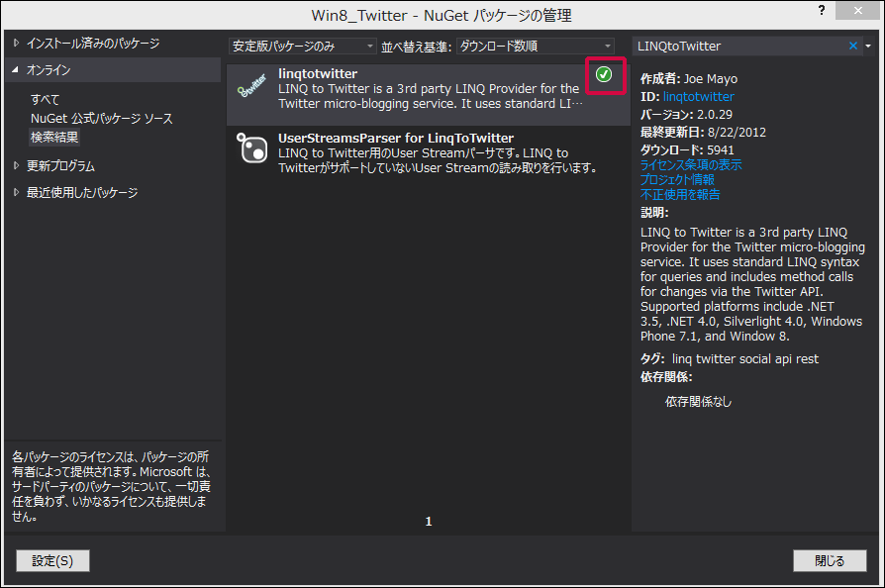Click the 不正使用を報告 link
The width and height of the screenshot is (885, 588).
(680, 194)
